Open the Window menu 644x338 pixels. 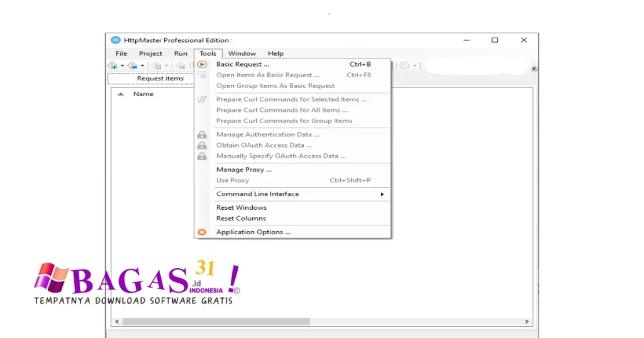[x=242, y=53]
